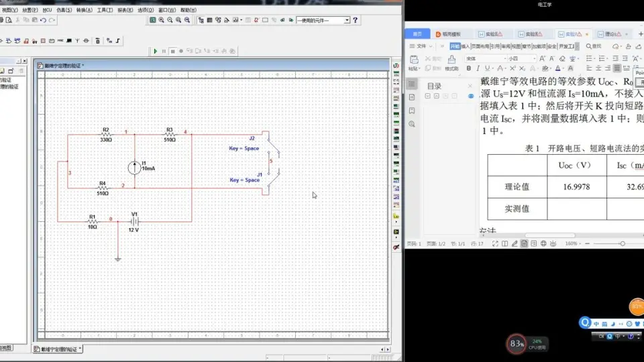Image resolution: width=644 pixels, height=362 pixels.
Task: Open the 工具(T) tools menu
Action: [x=105, y=10]
